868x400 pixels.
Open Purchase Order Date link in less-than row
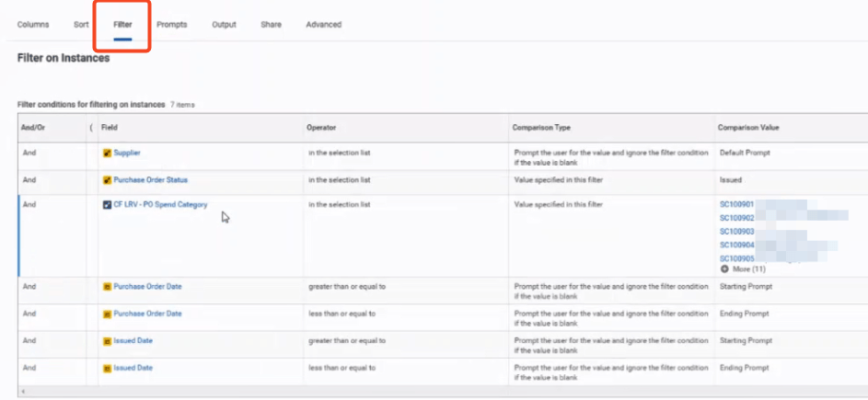(x=148, y=314)
